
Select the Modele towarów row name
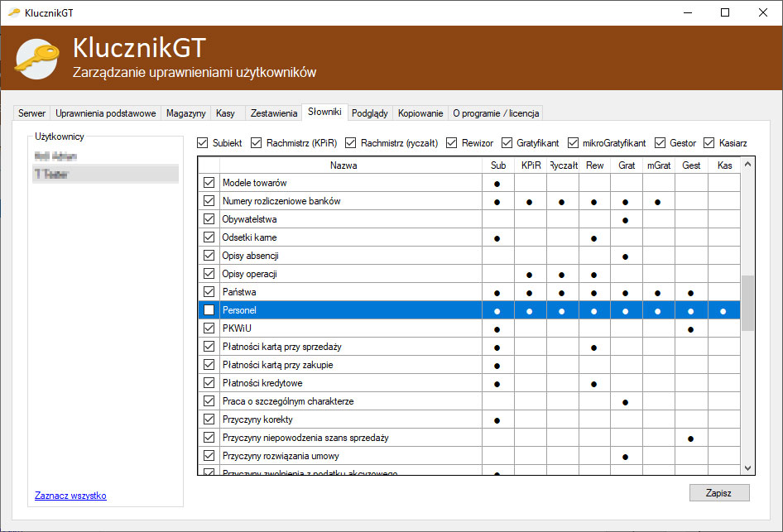(x=254, y=183)
